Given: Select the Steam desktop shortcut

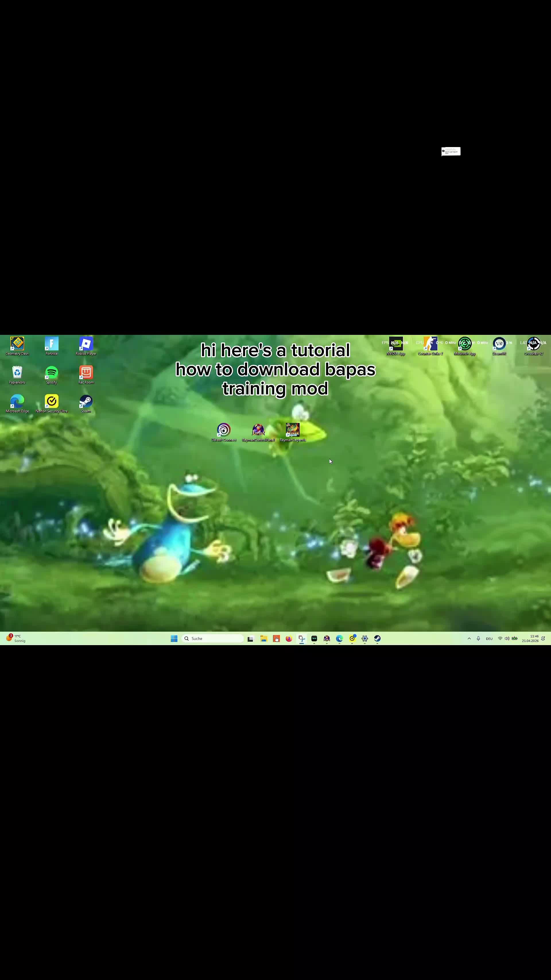Looking at the screenshot, I should [86, 404].
